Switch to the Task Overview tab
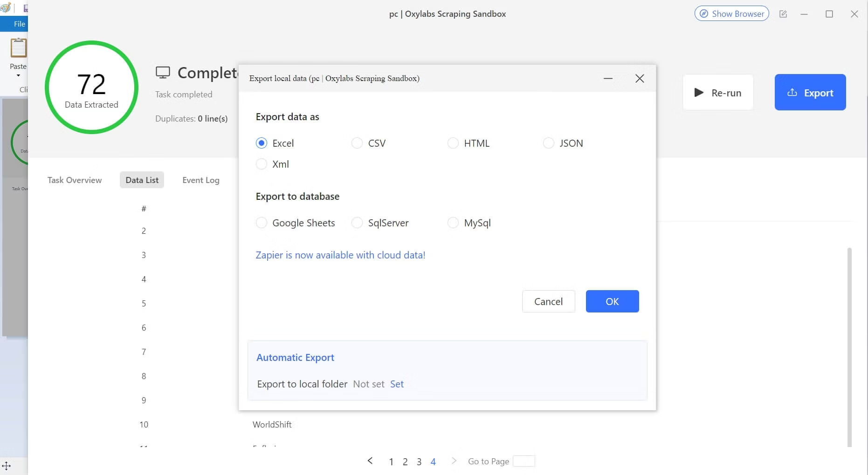The width and height of the screenshot is (868, 475). coord(75,180)
